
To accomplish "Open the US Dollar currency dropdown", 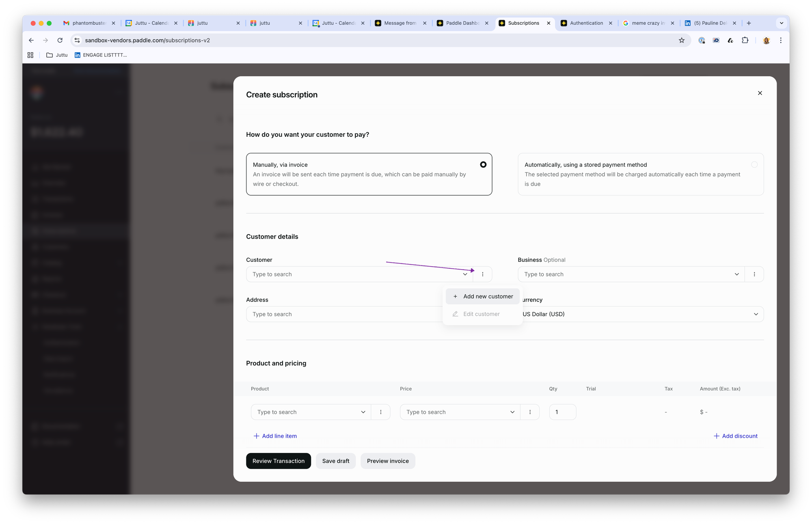I will click(641, 314).
